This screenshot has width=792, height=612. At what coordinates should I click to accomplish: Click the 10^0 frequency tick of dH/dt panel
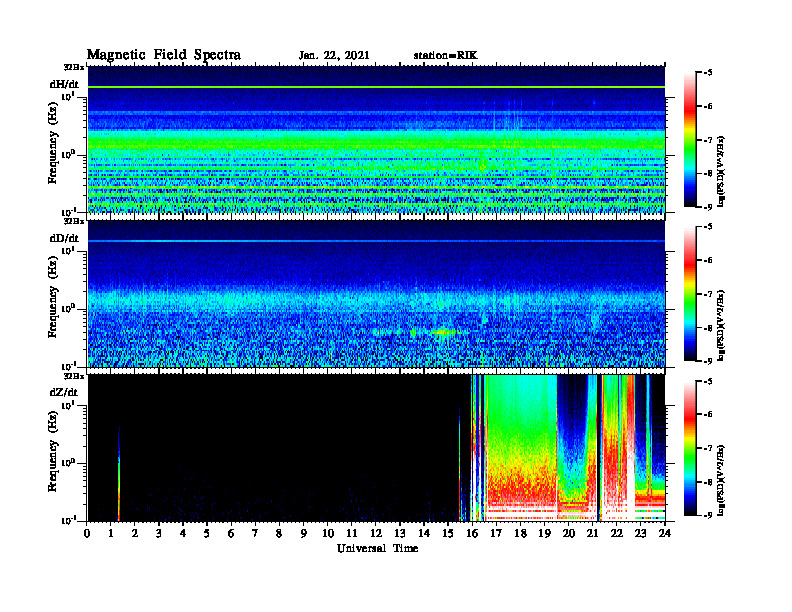68,154
